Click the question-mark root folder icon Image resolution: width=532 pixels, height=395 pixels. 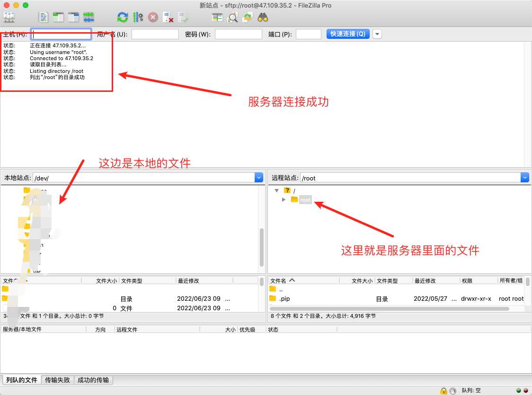287,190
